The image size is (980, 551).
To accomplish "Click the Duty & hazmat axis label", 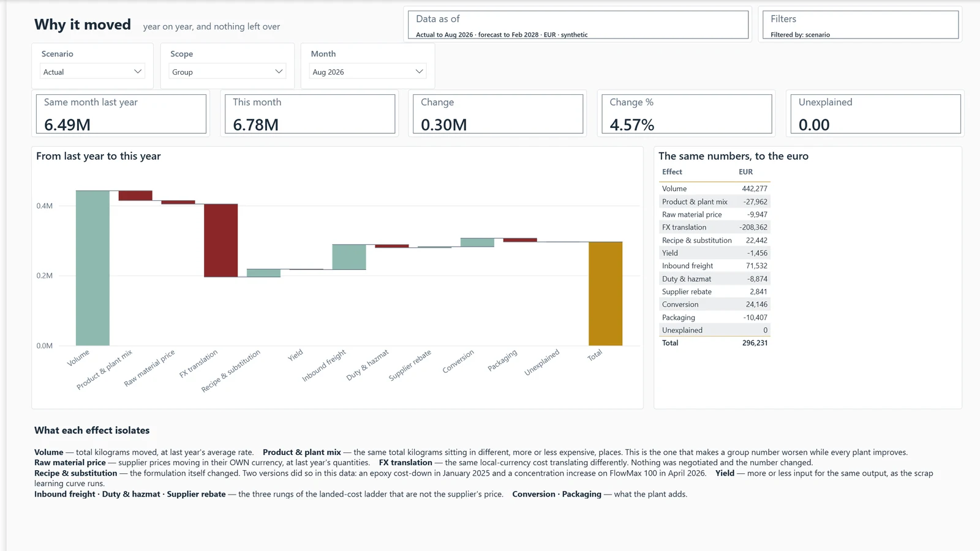I will 367,365.
